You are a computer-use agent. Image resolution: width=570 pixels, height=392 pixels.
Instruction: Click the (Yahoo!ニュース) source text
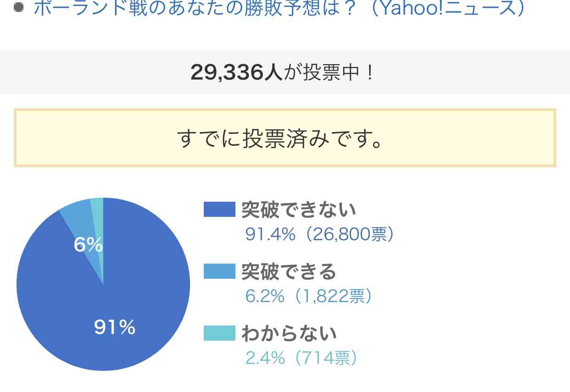pos(447,8)
